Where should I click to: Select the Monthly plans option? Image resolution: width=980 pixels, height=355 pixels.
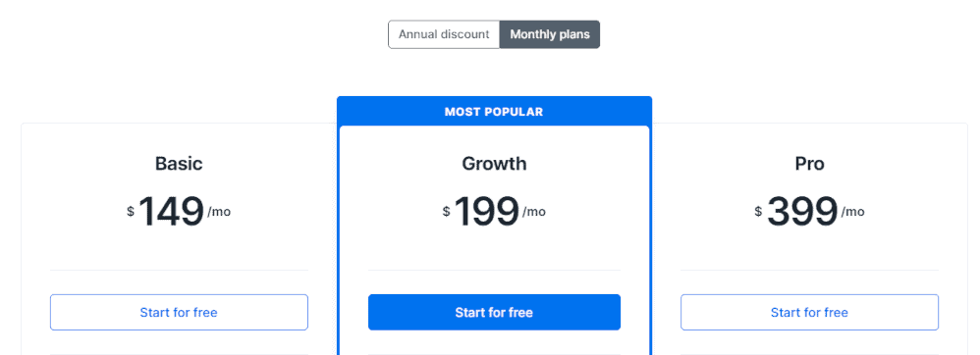(x=549, y=34)
